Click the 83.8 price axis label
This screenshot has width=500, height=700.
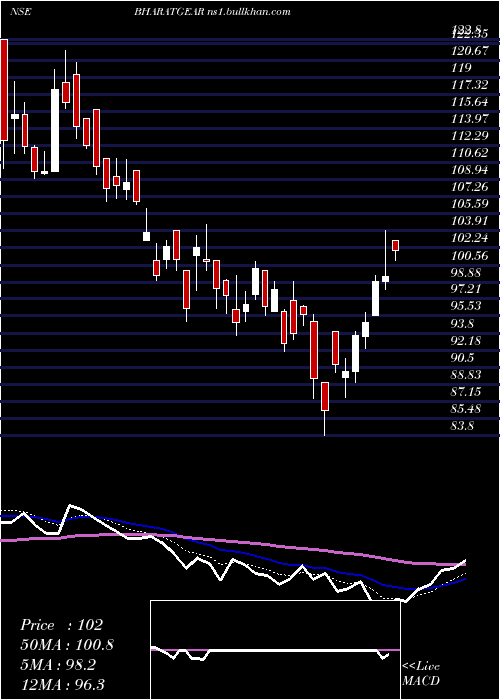pyautogui.click(x=462, y=426)
